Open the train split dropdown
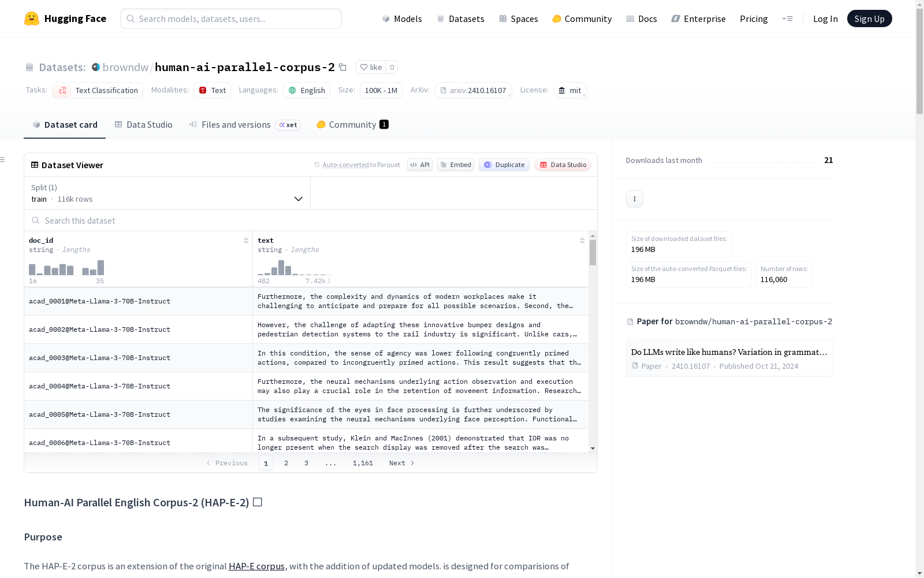The height and width of the screenshot is (578, 924). [x=167, y=193]
